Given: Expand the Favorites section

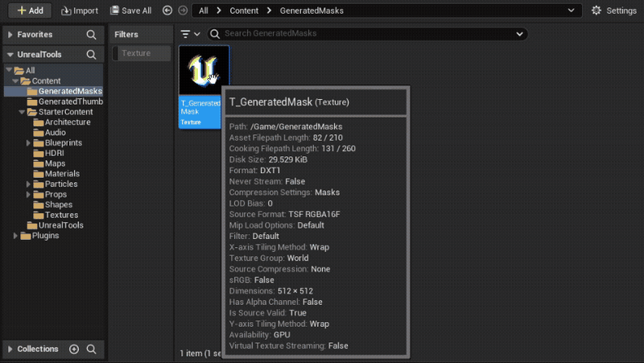Looking at the screenshot, I should 10,35.
